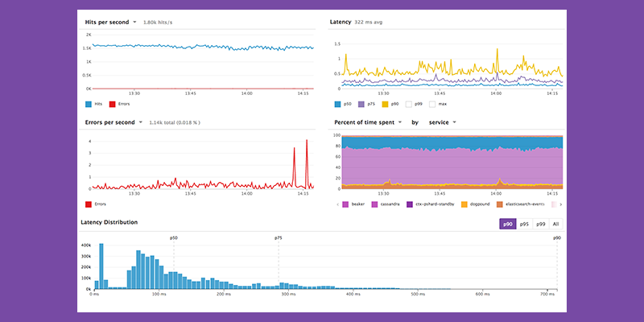This screenshot has height=322, width=644.
Task: Click the dogpound legend label
Action: [480, 204]
